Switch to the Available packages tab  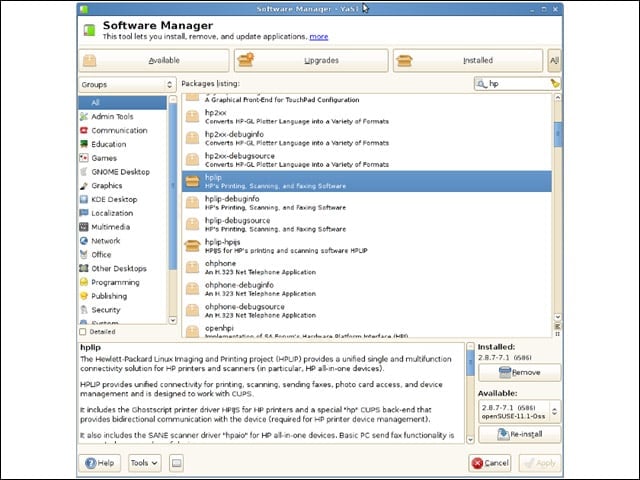pyautogui.click(x=154, y=61)
